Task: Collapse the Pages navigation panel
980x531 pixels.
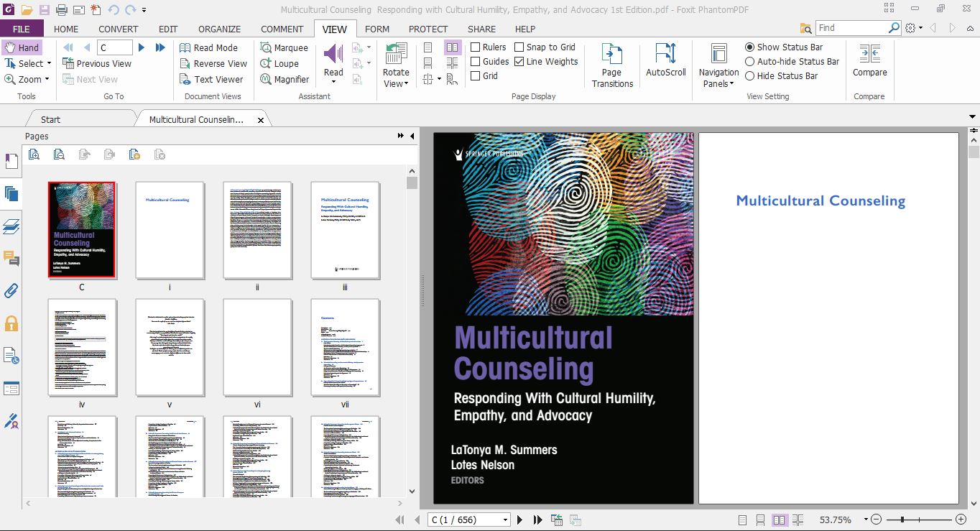Action: pyautogui.click(x=412, y=136)
